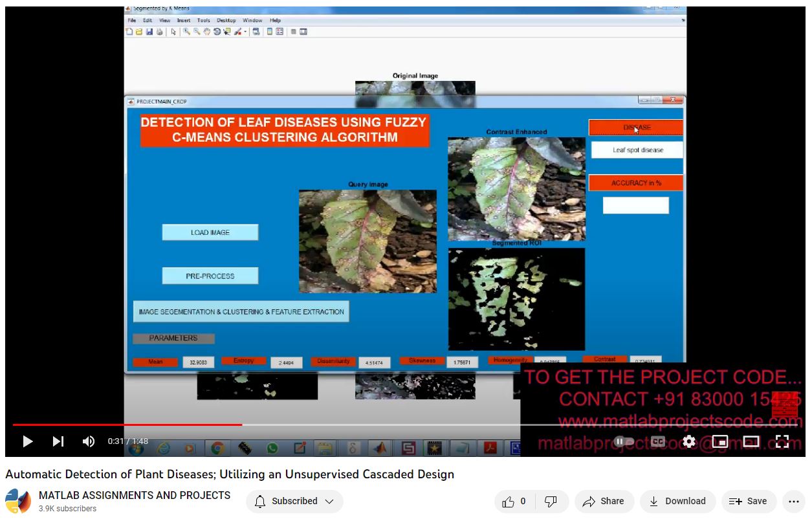Select the Edit Plot arrow tool
Viewport: 812px width, 521px height.
click(173, 32)
